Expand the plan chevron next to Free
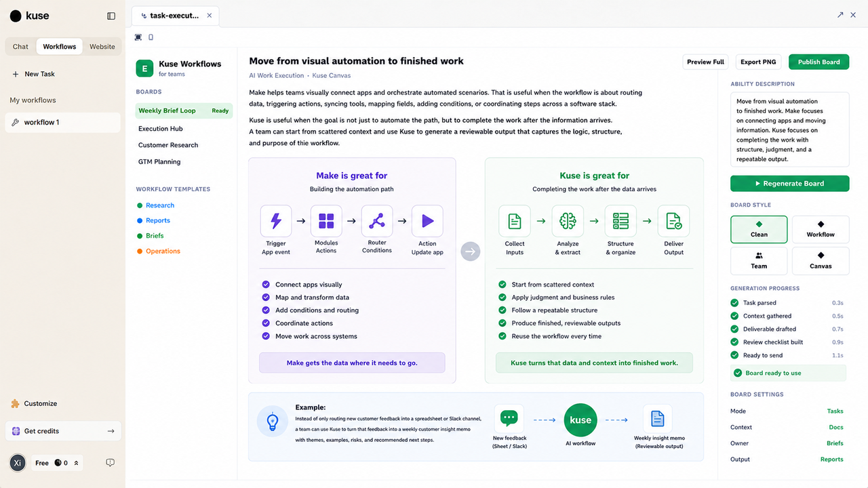868x488 pixels. [x=76, y=463]
